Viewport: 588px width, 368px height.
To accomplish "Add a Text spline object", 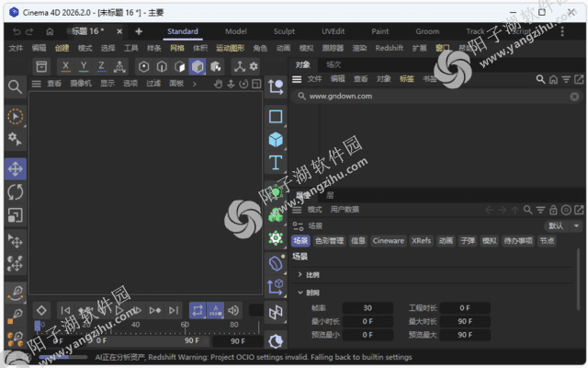I will 276,163.
